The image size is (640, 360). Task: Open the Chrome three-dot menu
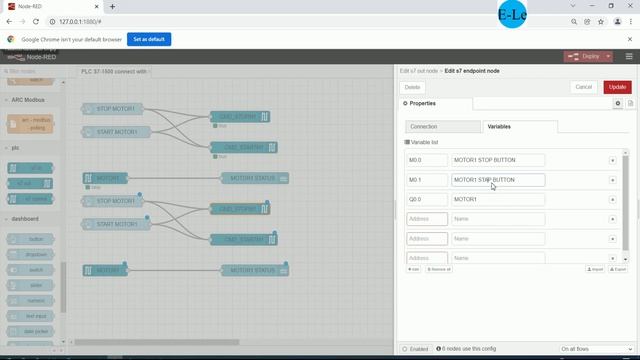[631, 22]
